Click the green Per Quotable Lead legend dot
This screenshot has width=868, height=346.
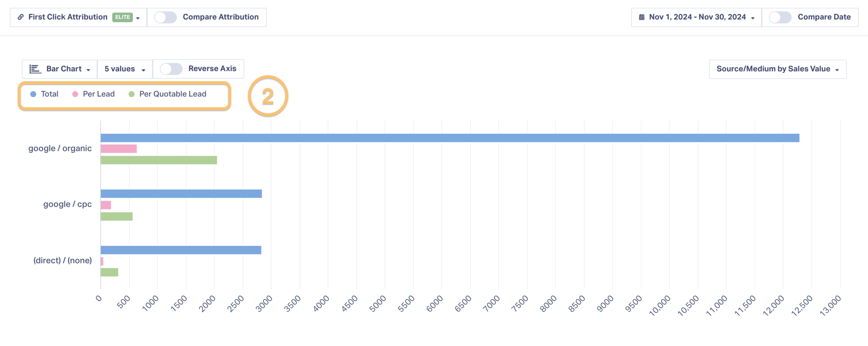tap(132, 94)
